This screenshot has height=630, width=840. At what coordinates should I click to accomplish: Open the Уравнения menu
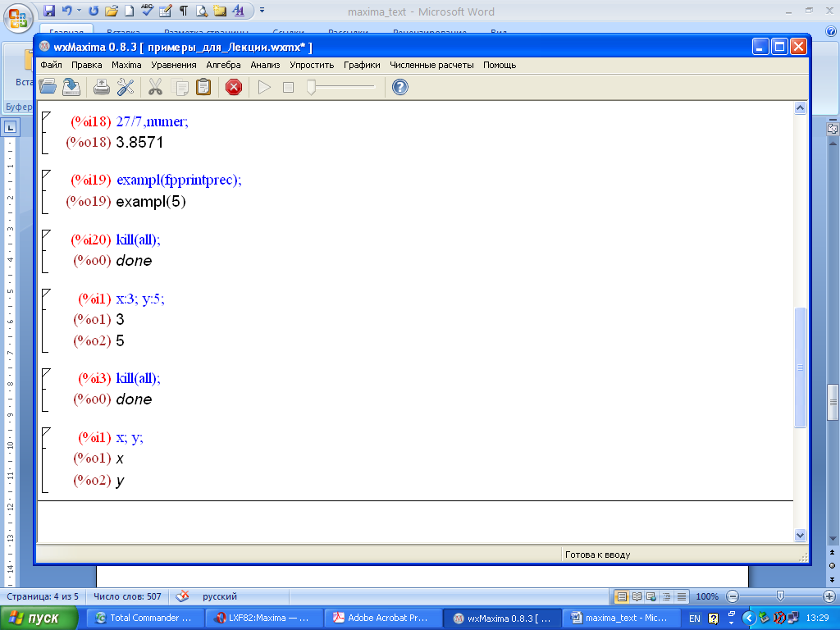pos(174,65)
